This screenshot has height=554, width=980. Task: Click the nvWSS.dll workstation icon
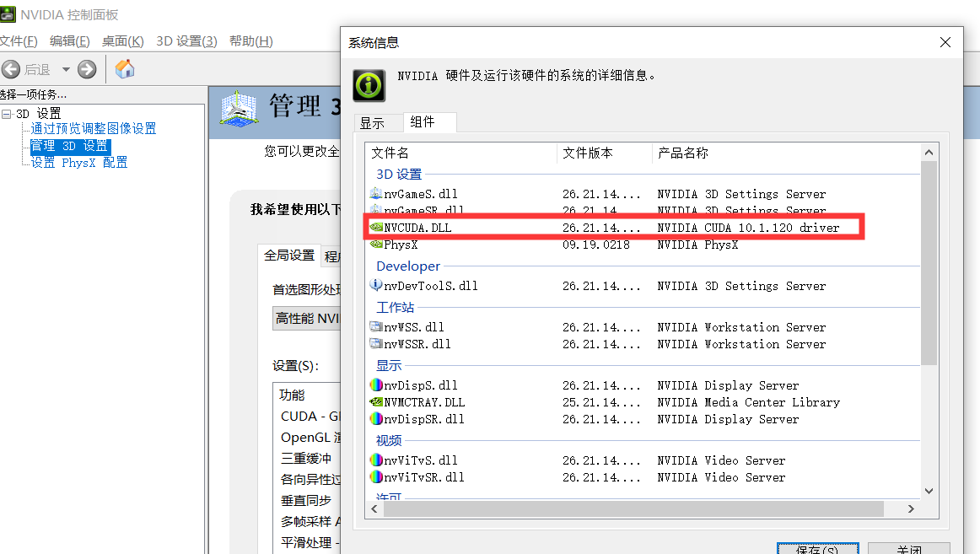tap(376, 327)
